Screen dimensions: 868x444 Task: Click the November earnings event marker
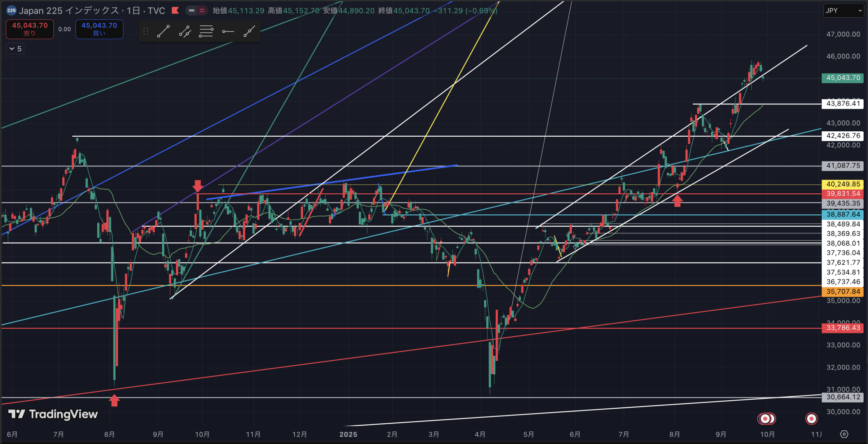pyautogui.click(x=811, y=419)
